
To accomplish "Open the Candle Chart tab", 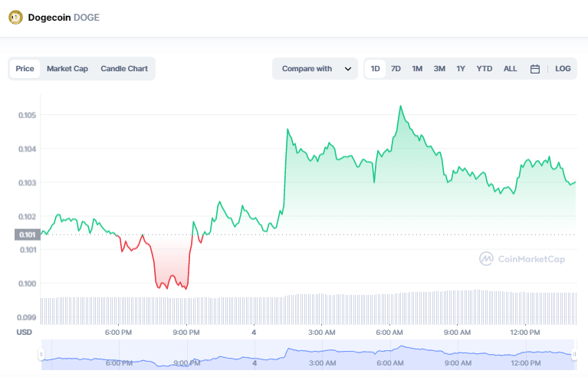I will (124, 68).
